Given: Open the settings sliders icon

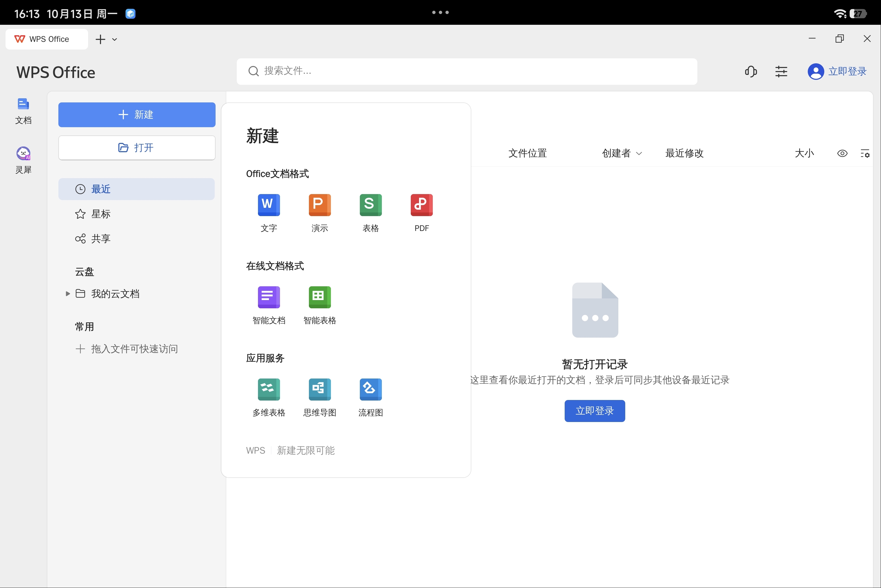Looking at the screenshot, I should tap(781, 71).
